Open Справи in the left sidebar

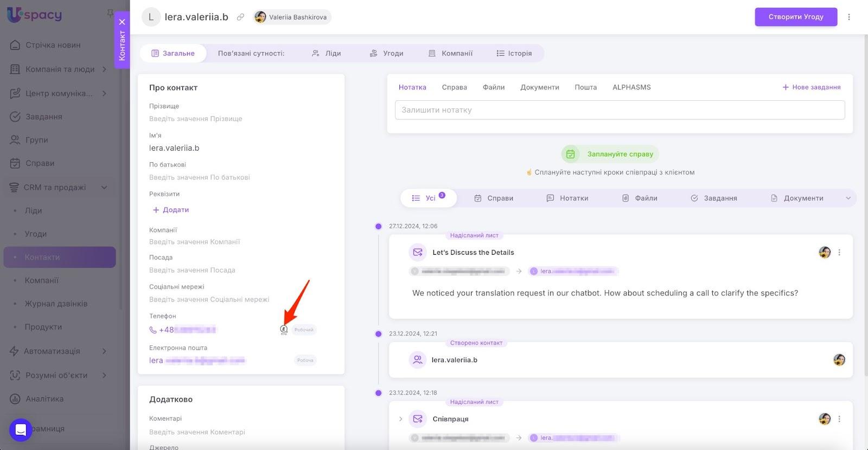pyautogui.click(x=40, y=163)
